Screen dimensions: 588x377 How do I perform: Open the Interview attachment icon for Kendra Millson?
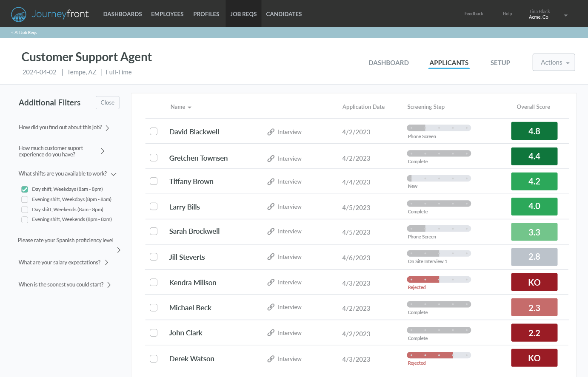click(x=271, y=282)
